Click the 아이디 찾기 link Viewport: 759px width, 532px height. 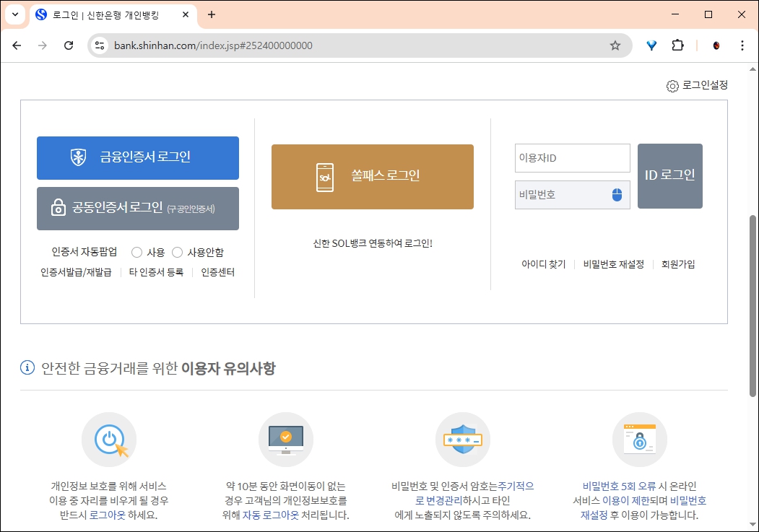point(543,264)
